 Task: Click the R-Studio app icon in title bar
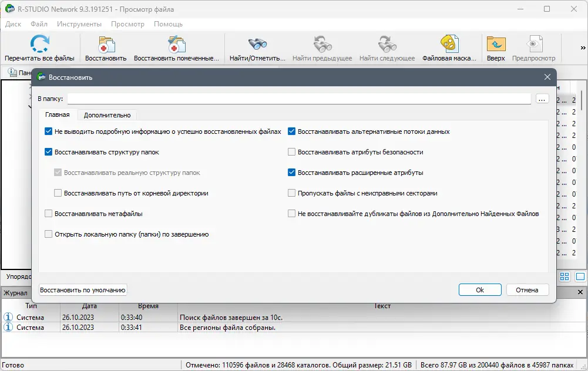point(10,9)
